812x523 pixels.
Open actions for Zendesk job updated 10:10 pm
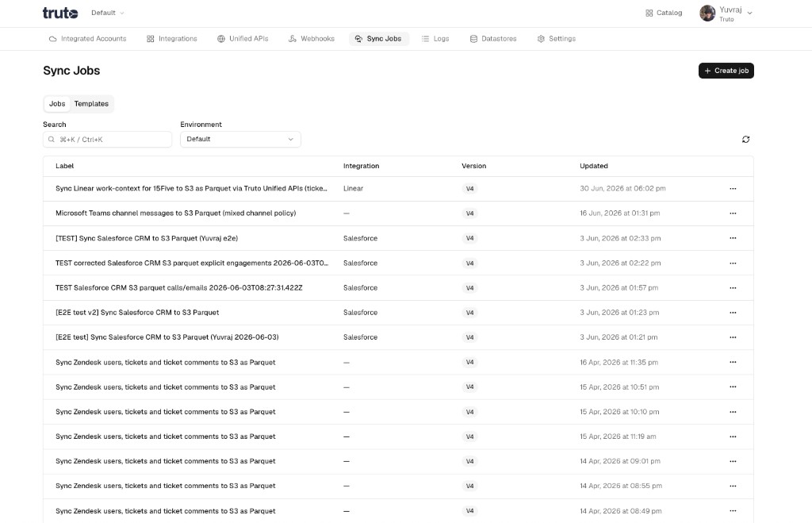pos(733,412)
